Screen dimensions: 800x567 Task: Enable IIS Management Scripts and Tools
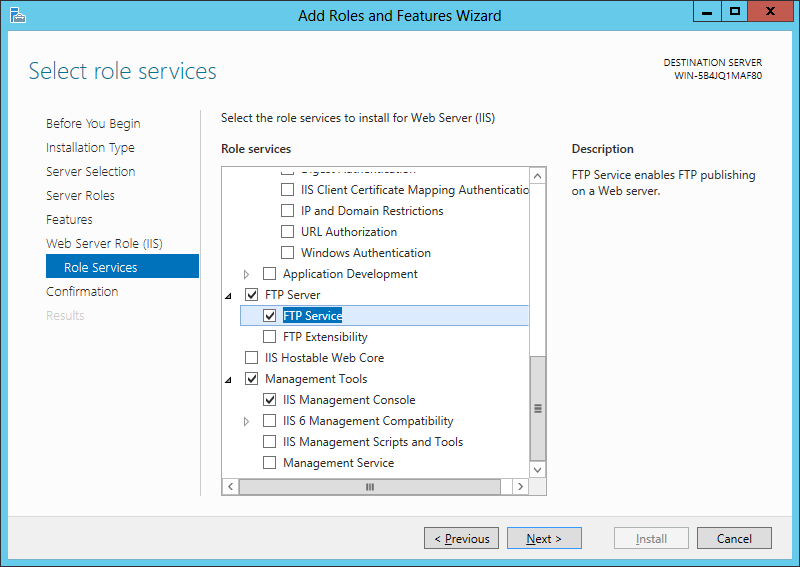click(x=270, y=442)
